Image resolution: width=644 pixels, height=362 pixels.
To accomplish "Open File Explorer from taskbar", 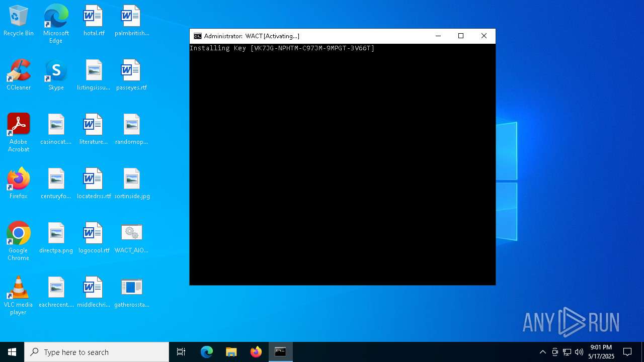I will [231, 352].
